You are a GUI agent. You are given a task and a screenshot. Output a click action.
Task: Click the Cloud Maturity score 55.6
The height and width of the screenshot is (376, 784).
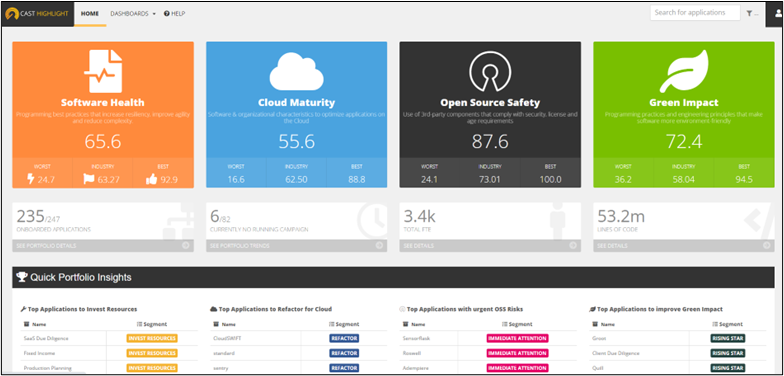[x=296, y=142]
